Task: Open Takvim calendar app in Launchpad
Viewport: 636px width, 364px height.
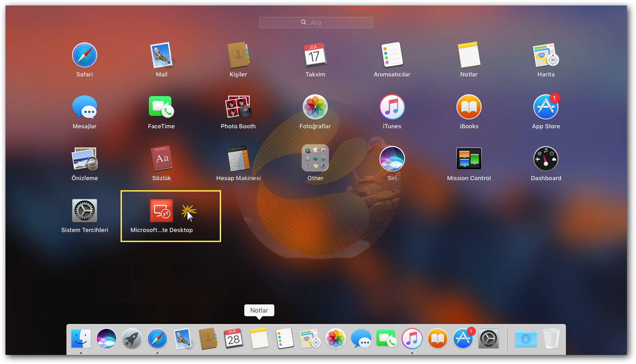Action: click(315, 56)
